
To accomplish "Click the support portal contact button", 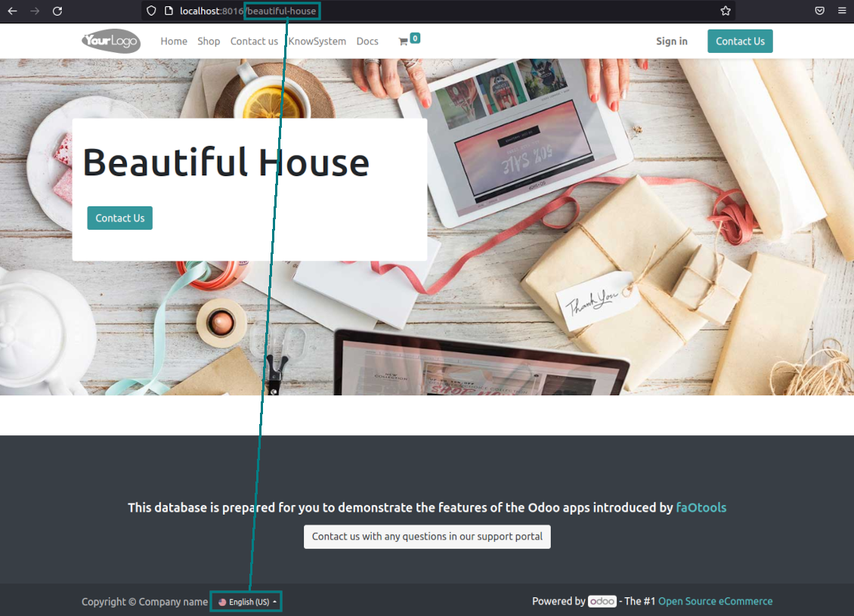I will [x=426, y=537].
